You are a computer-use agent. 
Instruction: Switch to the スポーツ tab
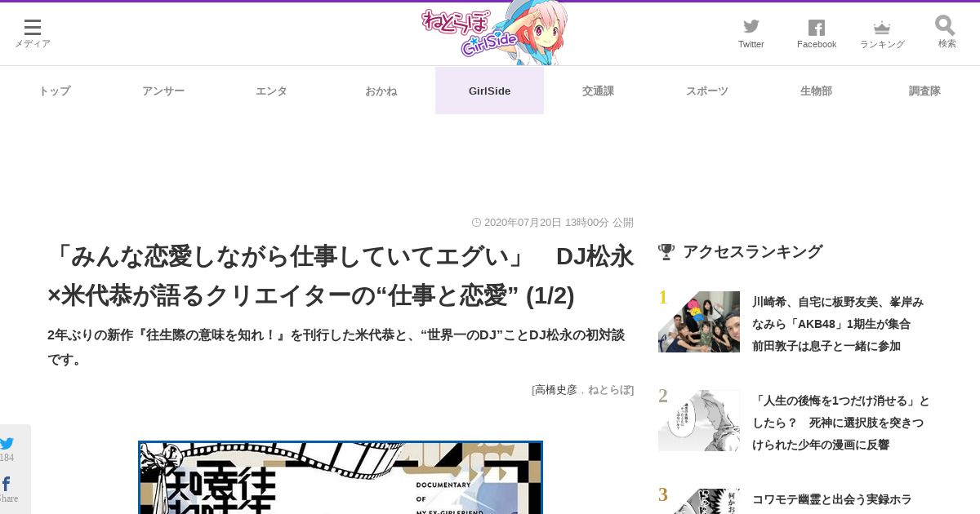[707, 91]
